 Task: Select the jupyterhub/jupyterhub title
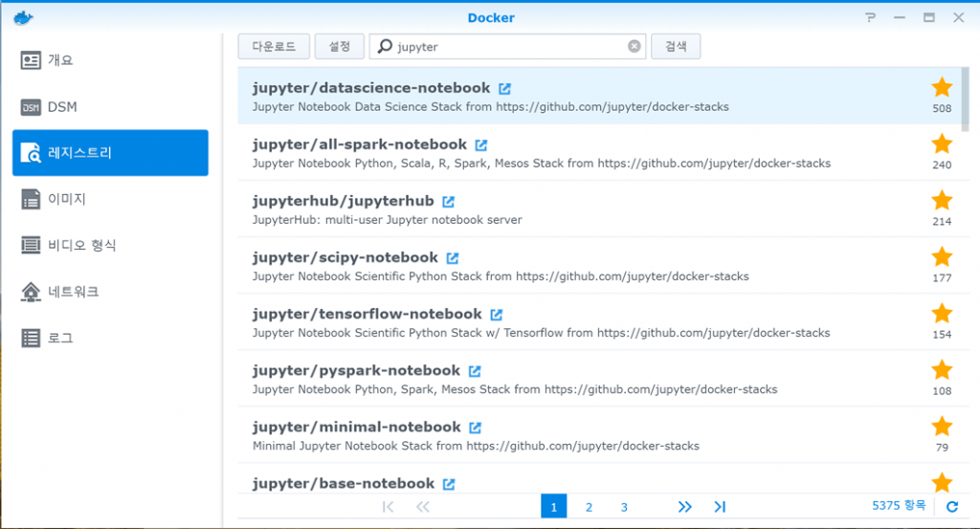coord(344,201)
